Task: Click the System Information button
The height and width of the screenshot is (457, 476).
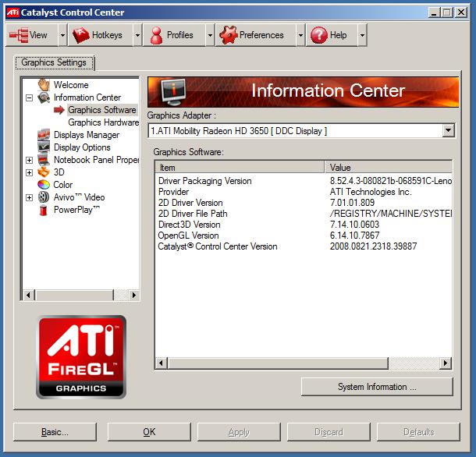Action: click(x=377, y=387)
